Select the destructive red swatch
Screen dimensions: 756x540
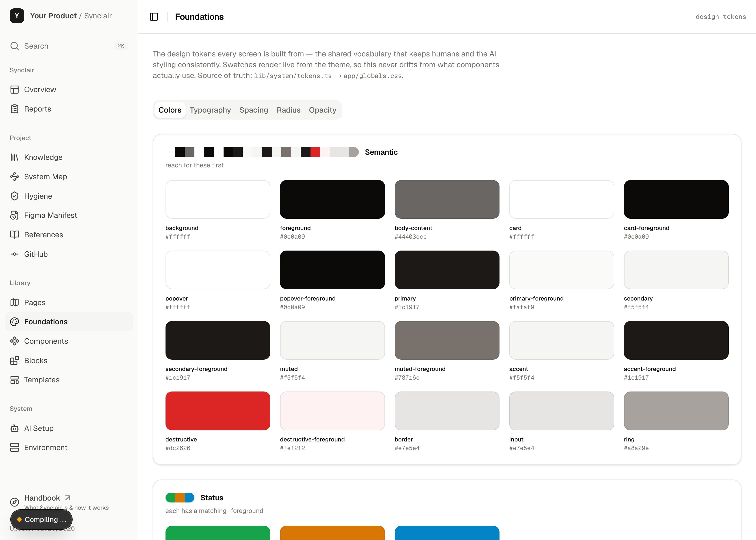pos(218,411)
